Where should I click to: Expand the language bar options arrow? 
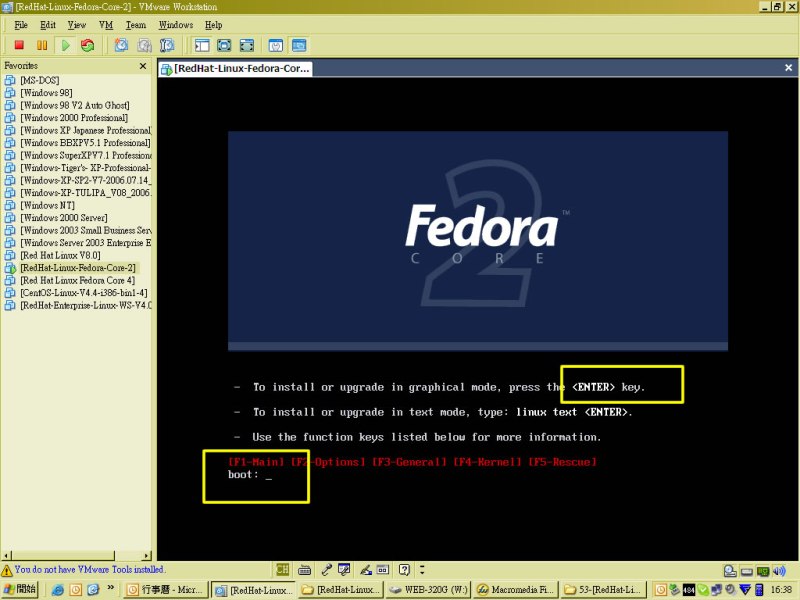click(x=422, y=569)
